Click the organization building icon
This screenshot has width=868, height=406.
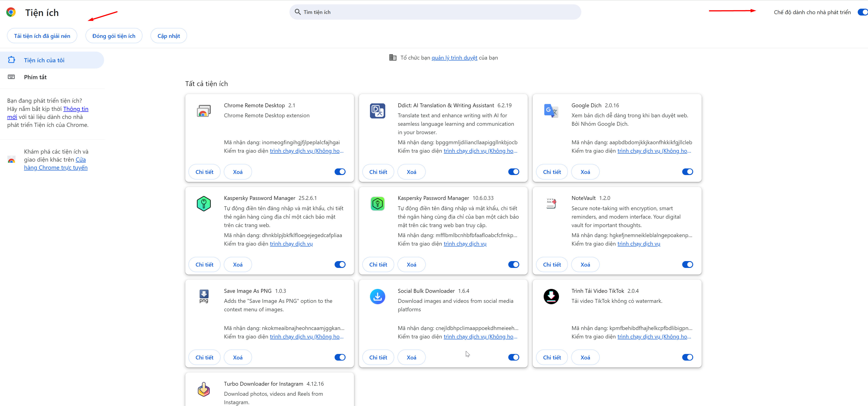click(x=393, y=58)
